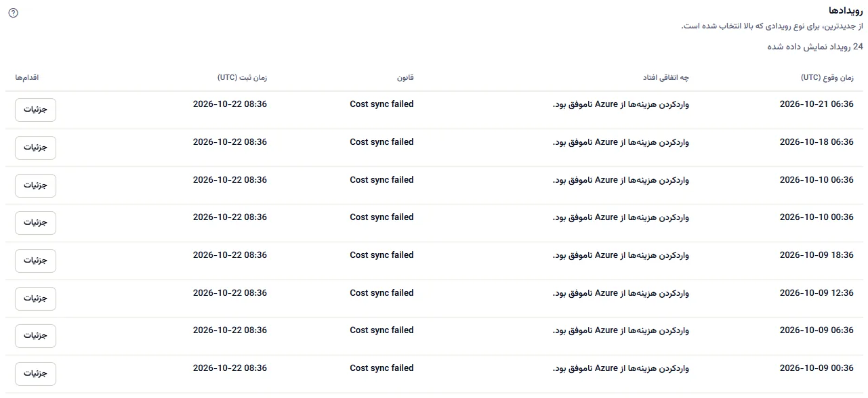Click the اقدام‌ها column header
Viewport: 868px width, 398px height.
tap(27, 78)
